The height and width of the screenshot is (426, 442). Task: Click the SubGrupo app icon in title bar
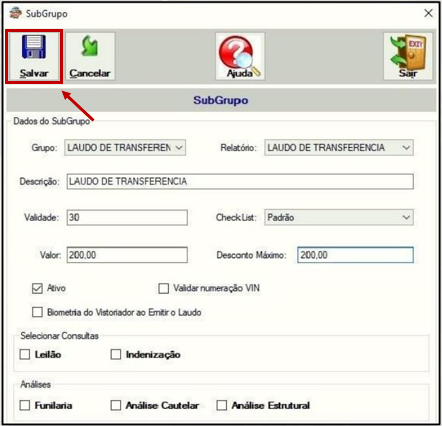[x=15, y=13]
